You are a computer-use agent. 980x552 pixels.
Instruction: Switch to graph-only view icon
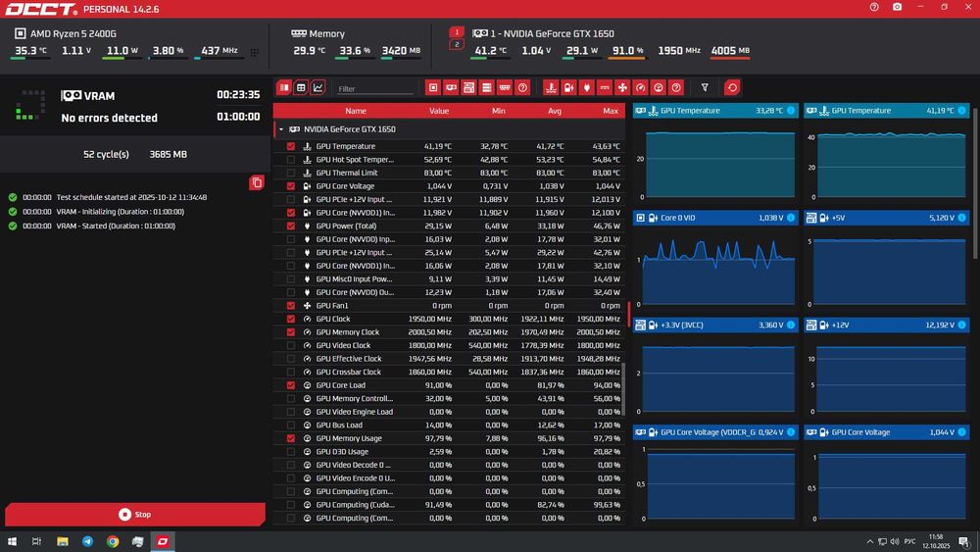tap(318, 87)
